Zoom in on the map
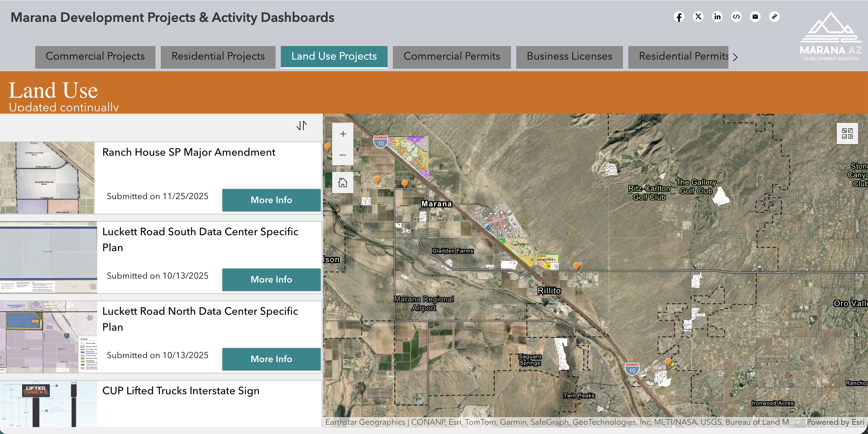The height and width of the screenshot is (434, 868). tap(343, 134)
